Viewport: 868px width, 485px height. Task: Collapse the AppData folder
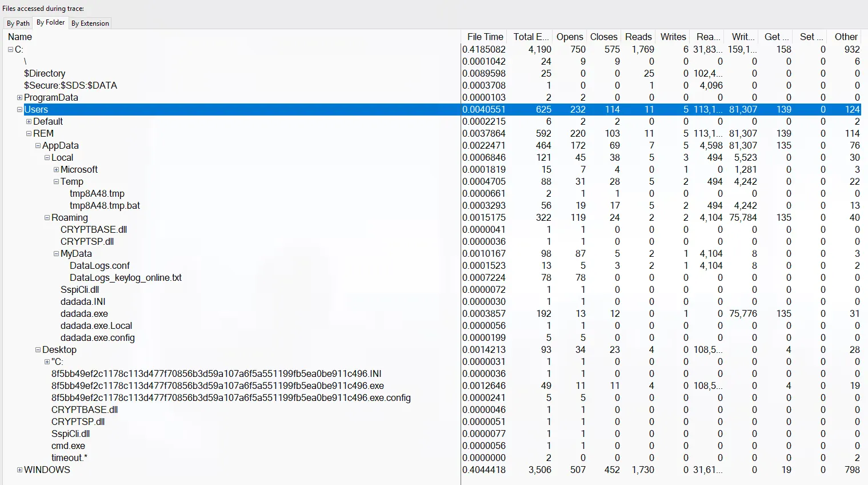click(x=38, y=146)
